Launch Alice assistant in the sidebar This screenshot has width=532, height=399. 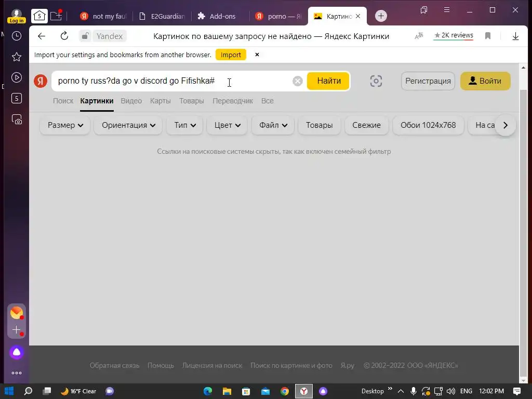pyautogui.click(x=16, y=353)
